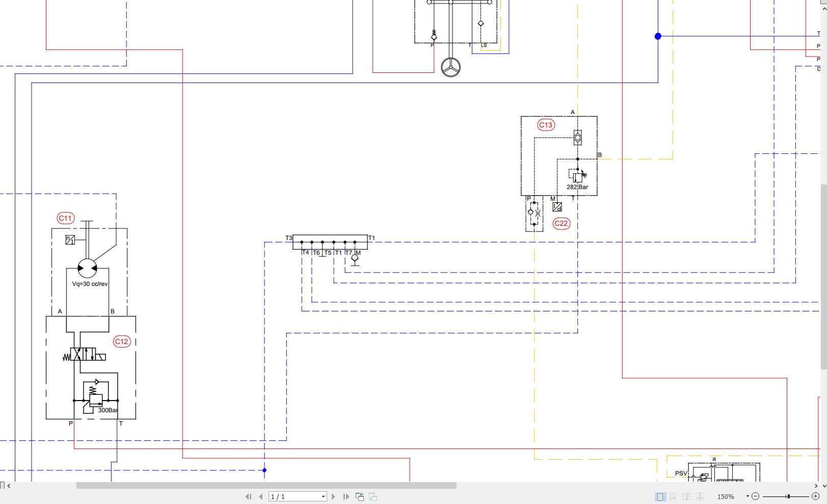The height and width of the screenshot is (504, 827).
Task: Go to the previous page
Action: pos(261,496)
